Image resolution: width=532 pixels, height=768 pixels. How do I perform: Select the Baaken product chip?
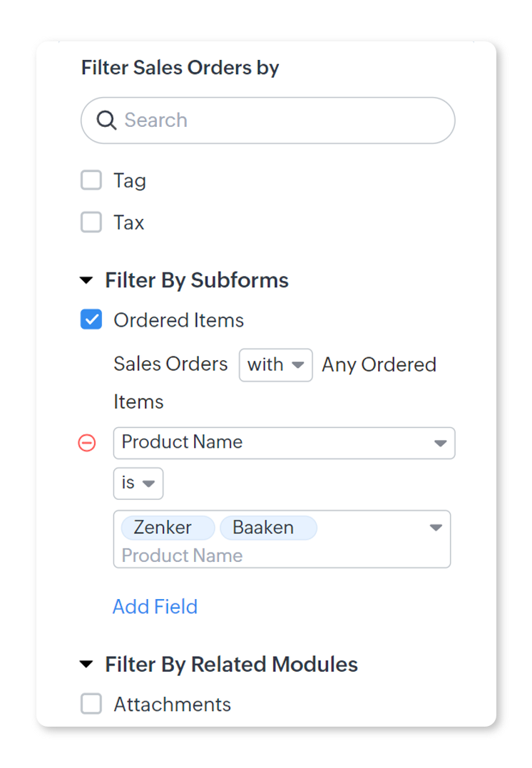pyautogui.click(x=263, y=528)
